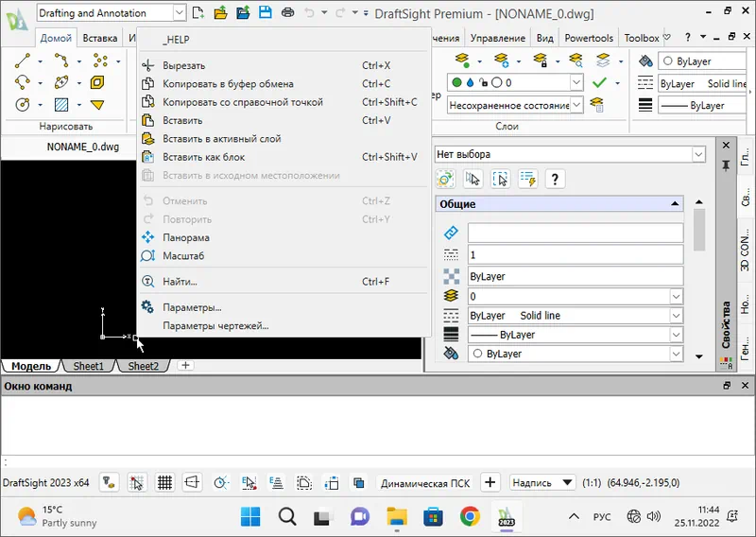The height and width of the screenshot is (537, 756).
Task: Open File Explorer from taskbar
Action: pyautogui.click(x=397, y=517)
